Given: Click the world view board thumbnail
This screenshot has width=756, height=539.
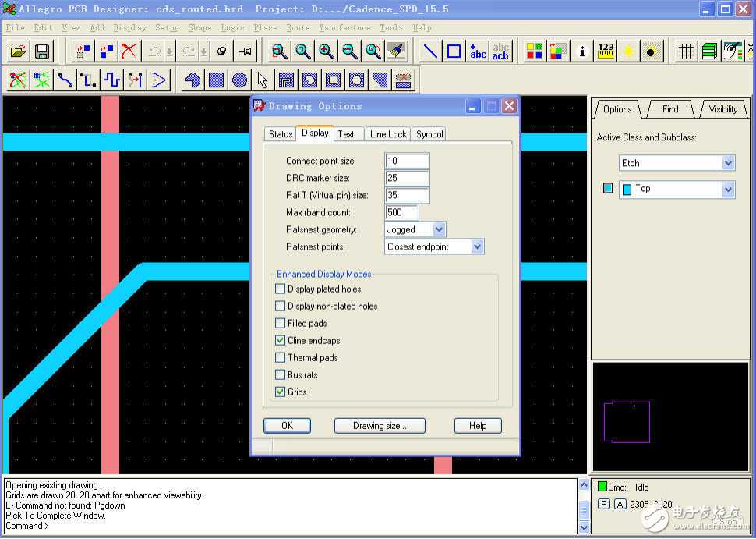Looking at the screenshot, I should (x=627, y=422).
